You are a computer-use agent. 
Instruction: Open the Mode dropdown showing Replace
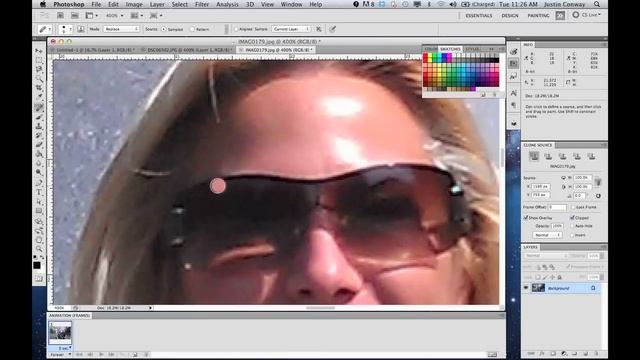[121, 29]
